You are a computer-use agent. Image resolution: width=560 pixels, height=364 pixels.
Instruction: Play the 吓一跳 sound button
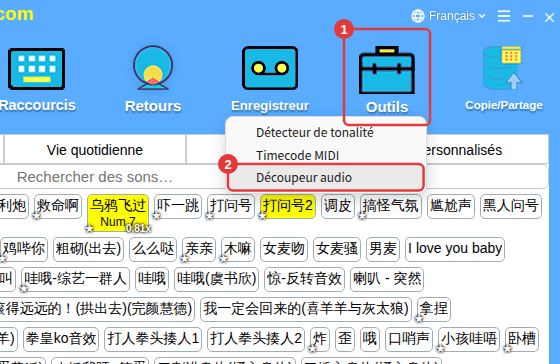[178, 206]
